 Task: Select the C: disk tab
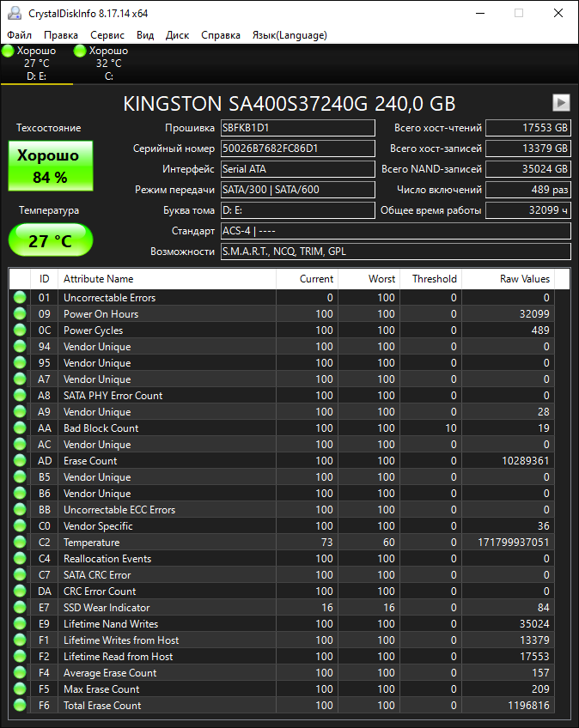point(109,64)
